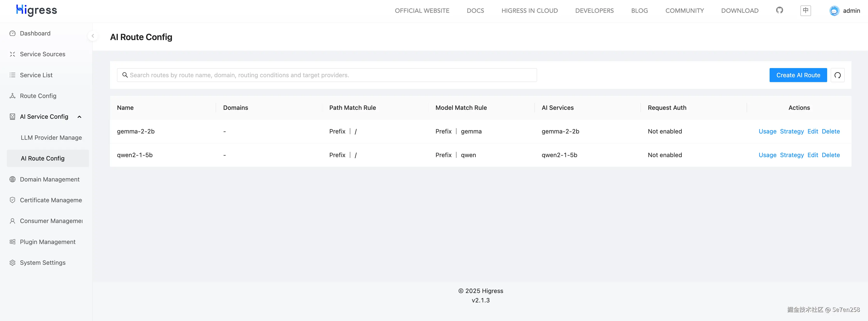
Task: Refresh the AI route list
Action: pos(837,75)
